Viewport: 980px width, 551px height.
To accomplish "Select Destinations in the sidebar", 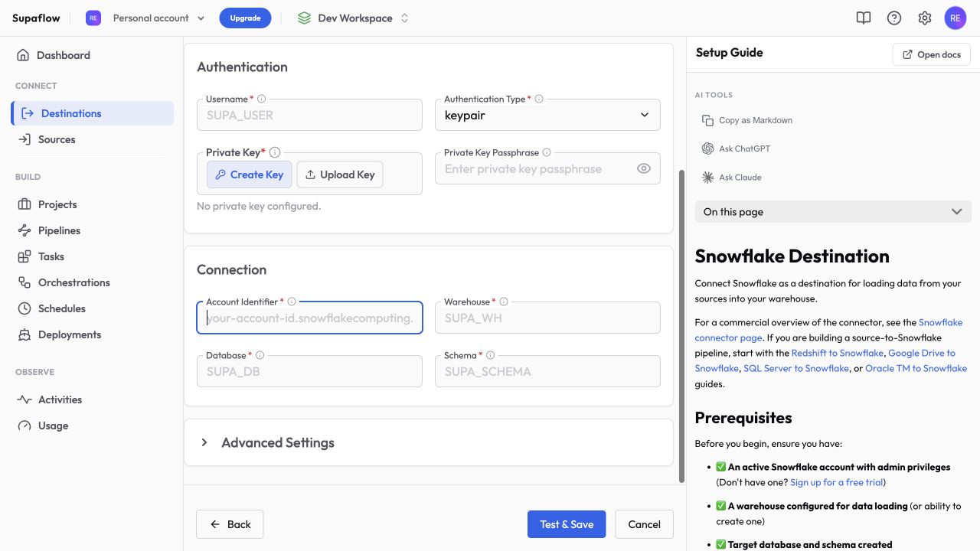I will (93, 113).
